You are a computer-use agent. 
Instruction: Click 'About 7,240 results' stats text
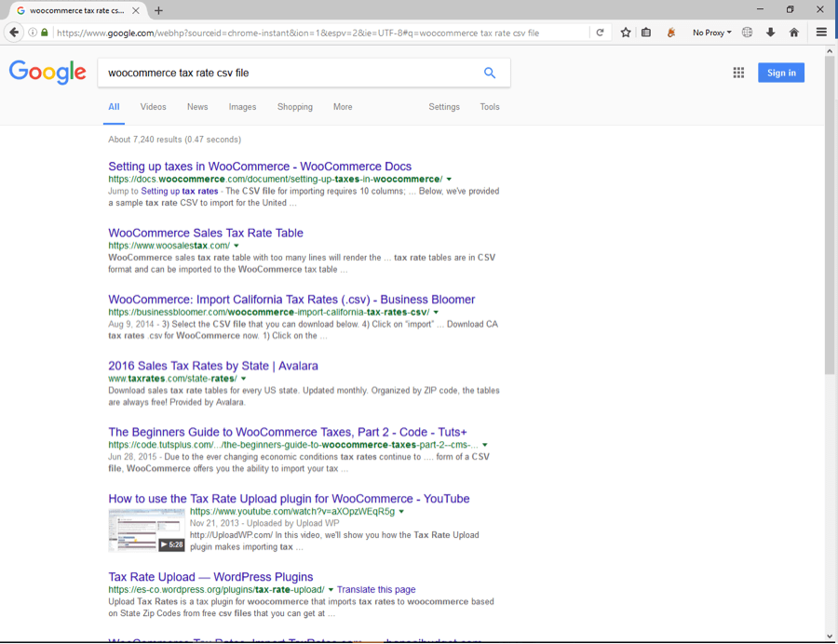(x=175, y=140)
